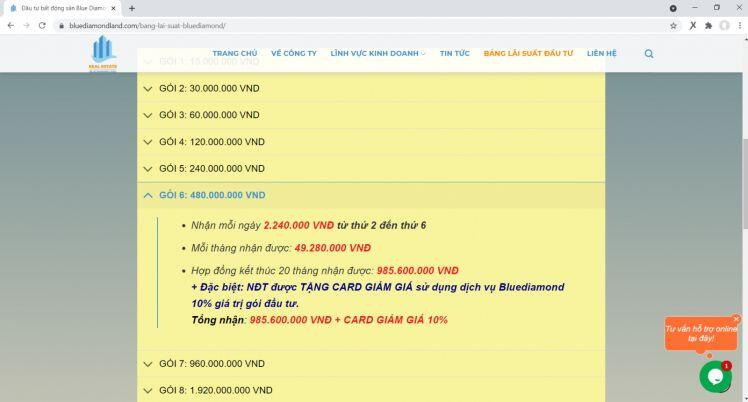Open VỀ CÔNG TY menu item

tap(294, 53)
